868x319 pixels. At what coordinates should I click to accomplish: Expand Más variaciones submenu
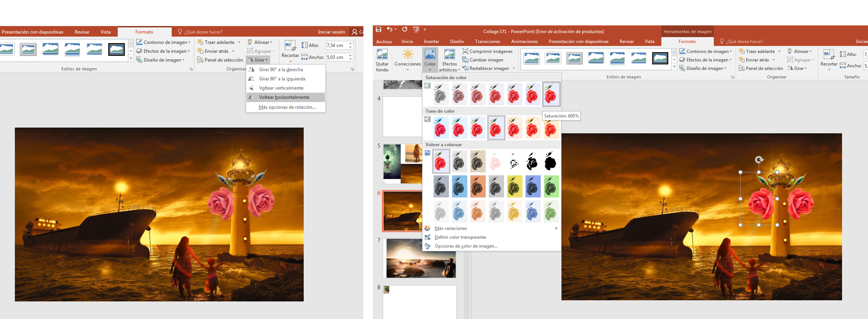pos(491,228)
